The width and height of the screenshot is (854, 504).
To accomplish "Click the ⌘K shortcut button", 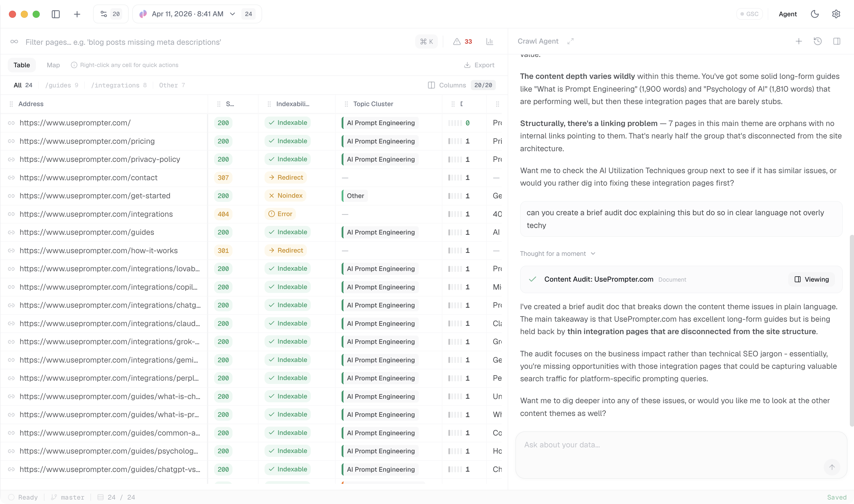I will click(x=426, y=42).
